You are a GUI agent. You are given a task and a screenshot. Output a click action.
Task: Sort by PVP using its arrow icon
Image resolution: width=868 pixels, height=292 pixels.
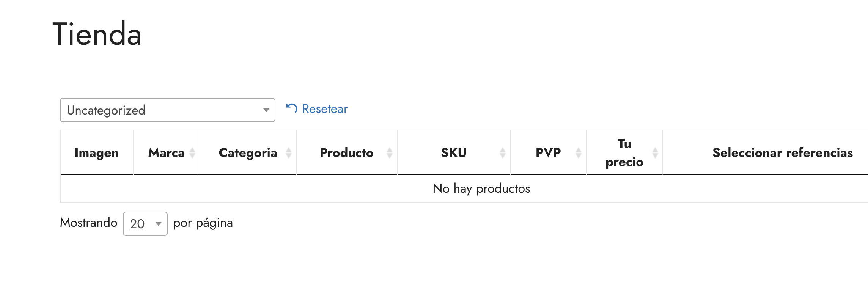pos(579,153)
